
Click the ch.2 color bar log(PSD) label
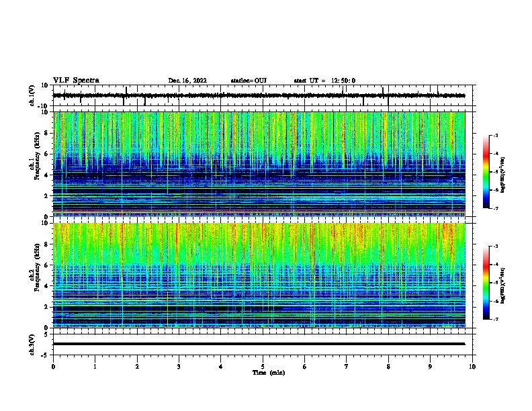503,285
